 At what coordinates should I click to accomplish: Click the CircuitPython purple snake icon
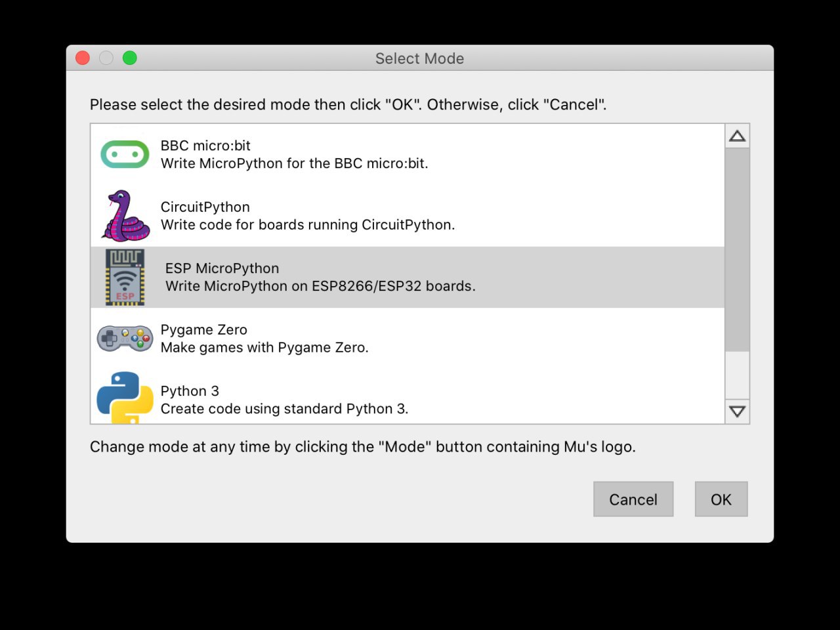pyautogui.click(x=125, y=216)
